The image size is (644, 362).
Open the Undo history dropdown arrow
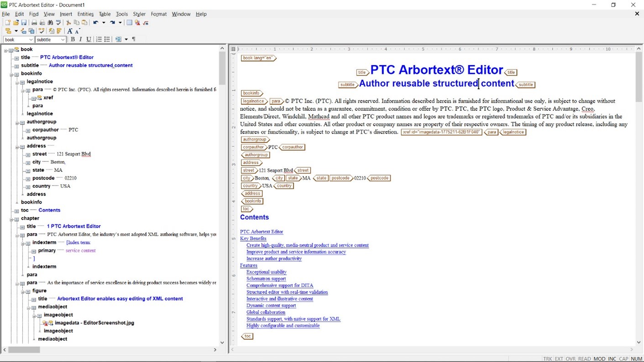pyautogui.click(x=104, y=23)
